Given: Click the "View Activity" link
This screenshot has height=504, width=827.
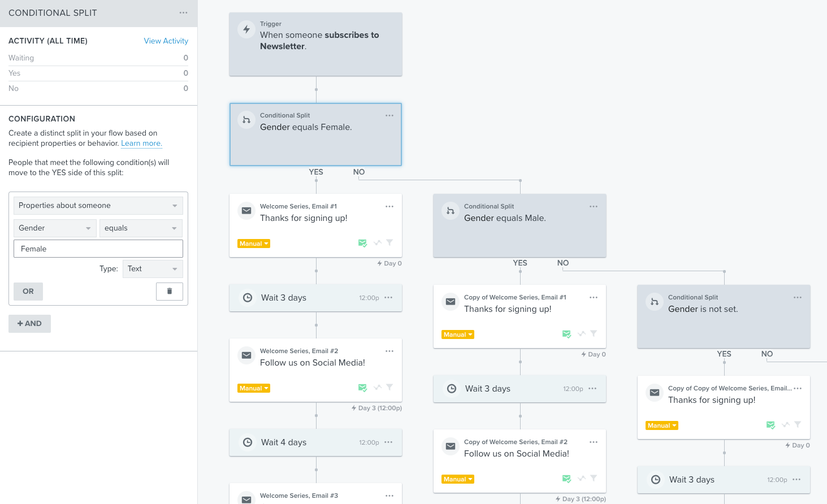Looking at the screenshot, I should [x=166, y=41].
